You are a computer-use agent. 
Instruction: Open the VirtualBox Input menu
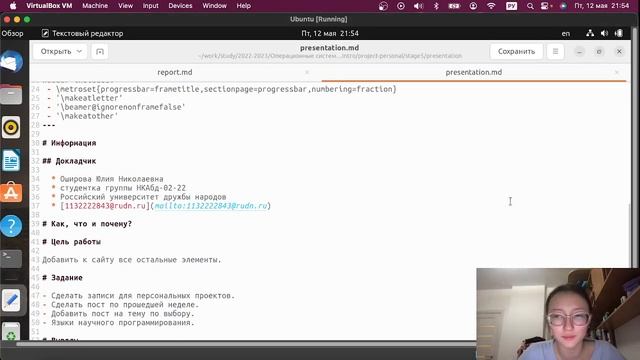pyautogui.click(x=151, y=6)
